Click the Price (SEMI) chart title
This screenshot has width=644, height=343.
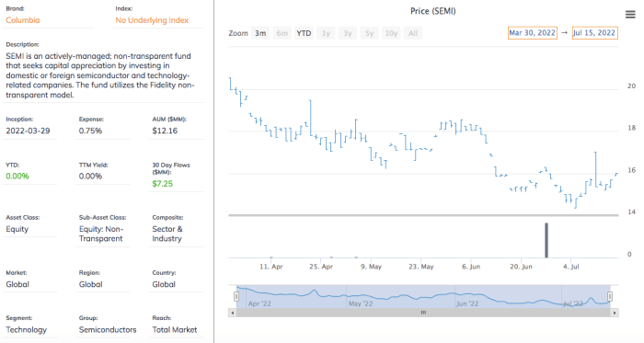pyautogui.click(x=433, y=11)
